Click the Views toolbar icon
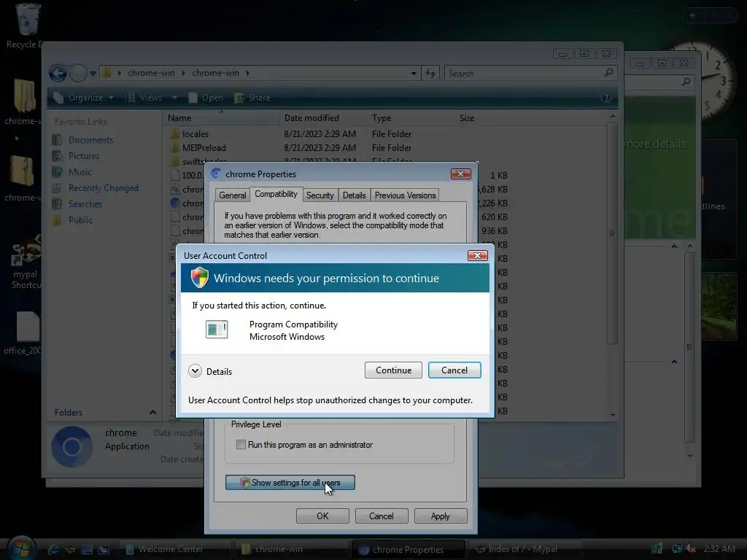Image resolution: width=747 pixels, height=560 pixels. [130, 98]
